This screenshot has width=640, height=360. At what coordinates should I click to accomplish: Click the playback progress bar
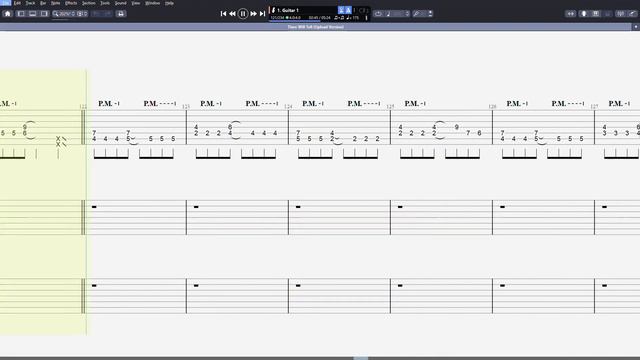point(320,21)
